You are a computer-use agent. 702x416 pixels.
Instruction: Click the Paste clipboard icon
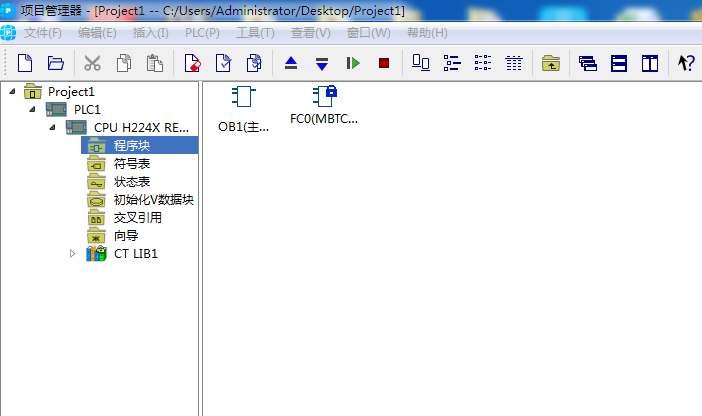[x=154, y=63]
